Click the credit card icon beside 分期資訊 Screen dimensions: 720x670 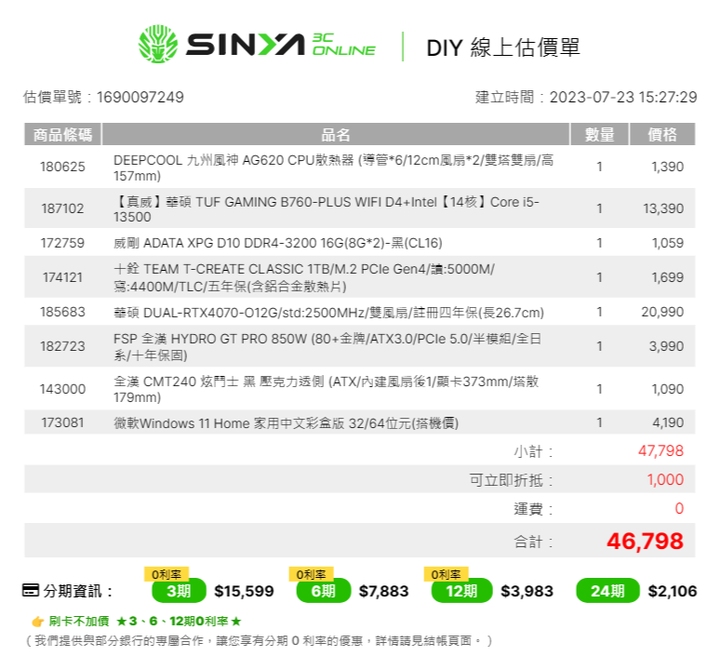tap(31, 590)
